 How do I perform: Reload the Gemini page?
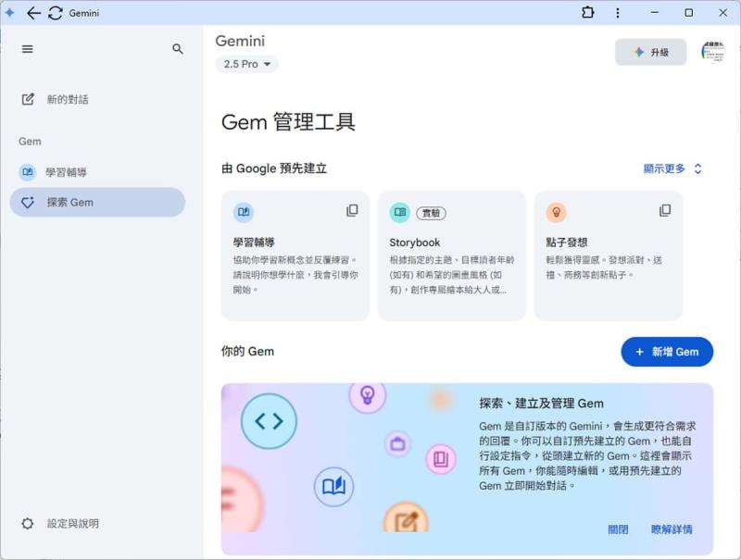pyautogui.click(x=56, y=13)
